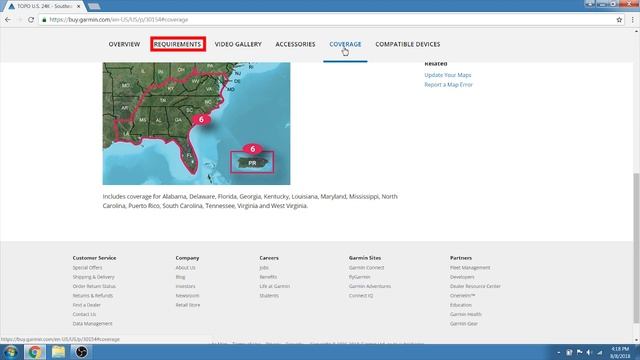Switch to the Overview tab
Screen dimensions: 640x360
point(124,44)
